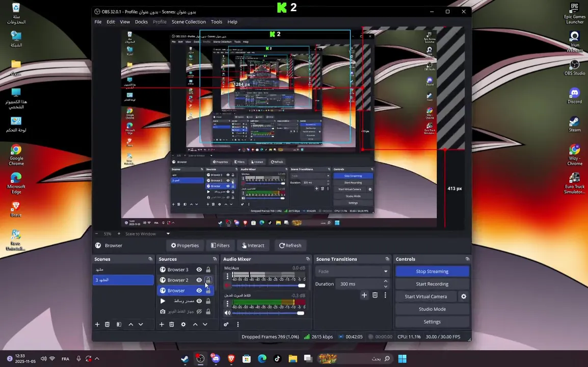588x367 pixels.
Task: Move scene up with arrow in Scenes dock
Action: [131, 324]
